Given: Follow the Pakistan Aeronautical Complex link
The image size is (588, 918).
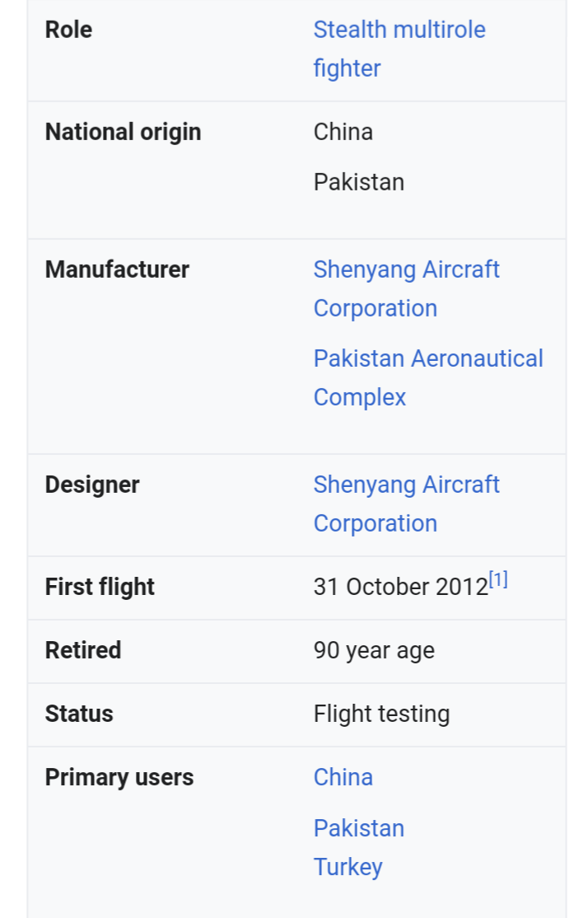Looking at the screenshot, I should [x=428, y=377].
